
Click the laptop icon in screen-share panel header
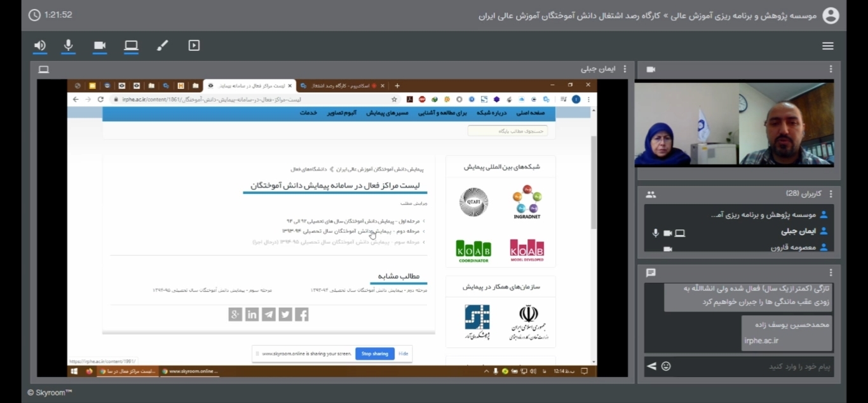44,69
